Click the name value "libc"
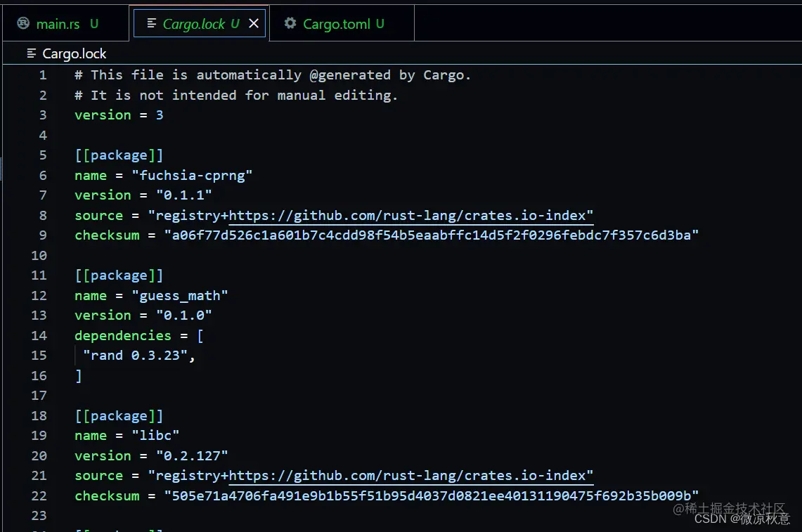This screenshot has height=532, width=802. (x=155, y=436)
